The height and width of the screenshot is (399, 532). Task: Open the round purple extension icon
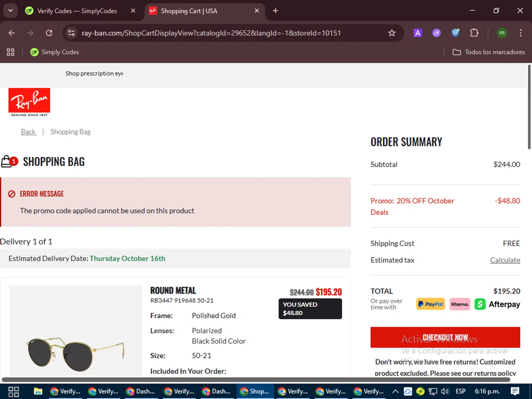(x=437, y=33)
